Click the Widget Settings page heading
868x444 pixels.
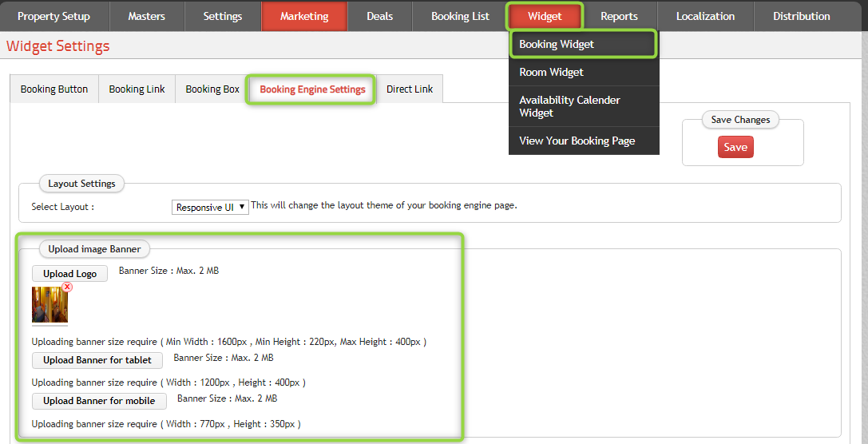[x=58, y=46]
